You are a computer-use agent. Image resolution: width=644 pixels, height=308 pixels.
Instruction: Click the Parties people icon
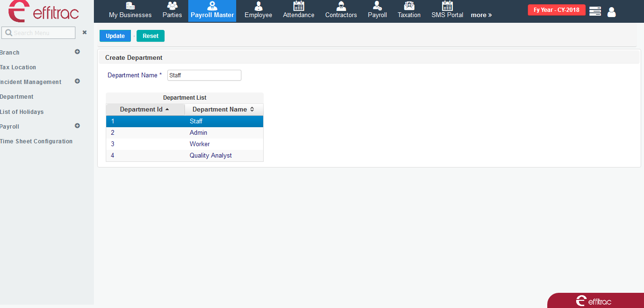(172, 6)
